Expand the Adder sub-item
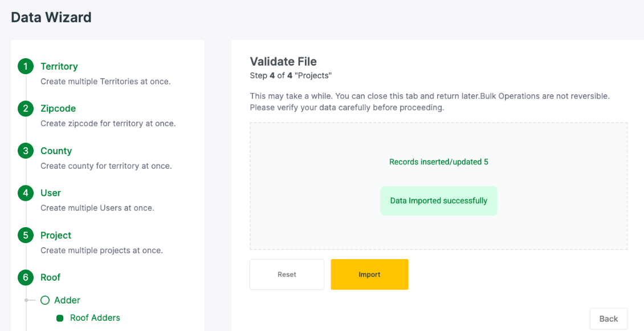 click(x=67, y=301)
